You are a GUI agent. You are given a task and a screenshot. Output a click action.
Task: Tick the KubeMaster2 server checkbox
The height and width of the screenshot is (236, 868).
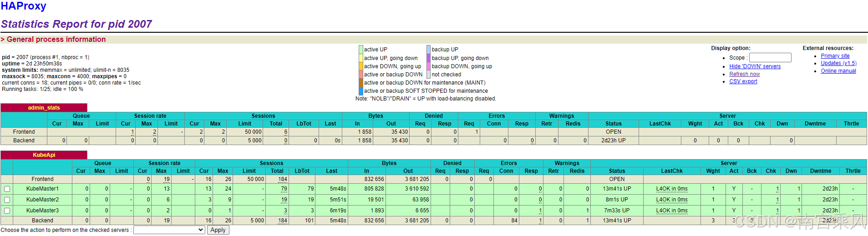[7, 200]
